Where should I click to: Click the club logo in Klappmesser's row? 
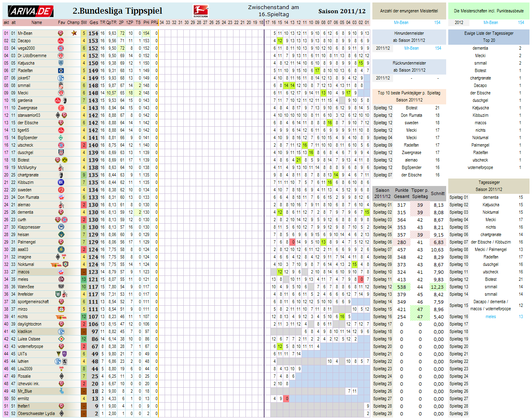tap(61, 227)
